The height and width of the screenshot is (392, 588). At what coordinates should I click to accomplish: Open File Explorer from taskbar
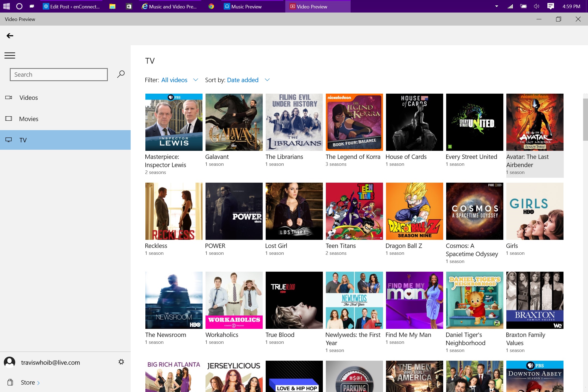[x=112, y=7]
